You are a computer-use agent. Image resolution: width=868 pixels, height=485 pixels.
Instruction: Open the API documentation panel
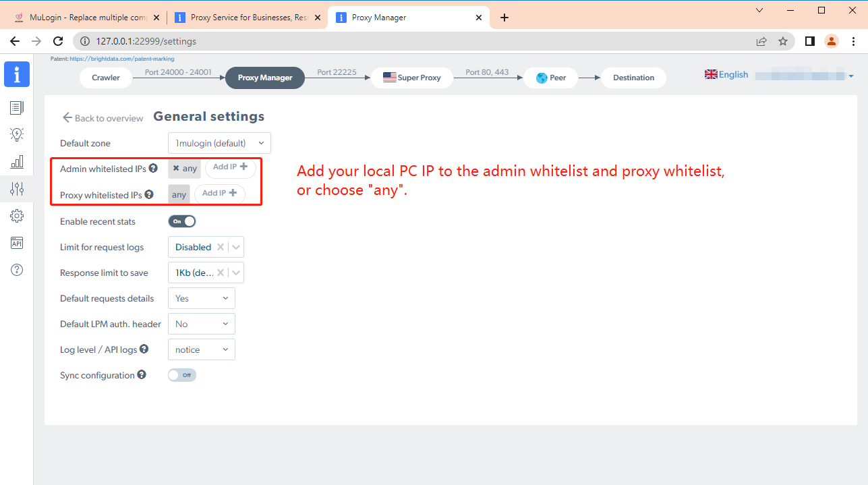(17, 243)
